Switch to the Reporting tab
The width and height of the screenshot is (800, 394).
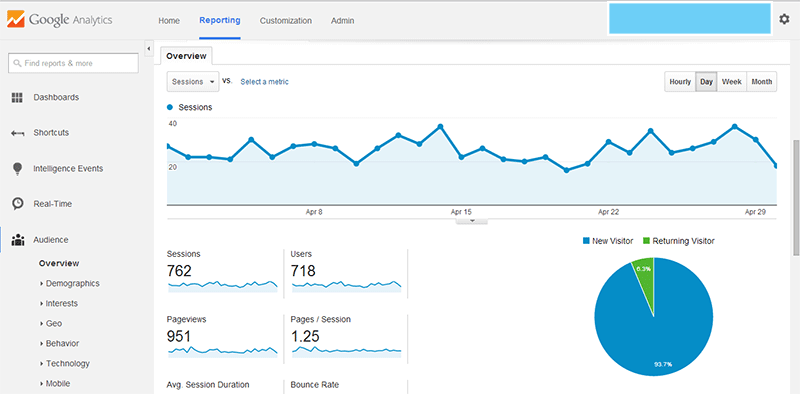220,20
